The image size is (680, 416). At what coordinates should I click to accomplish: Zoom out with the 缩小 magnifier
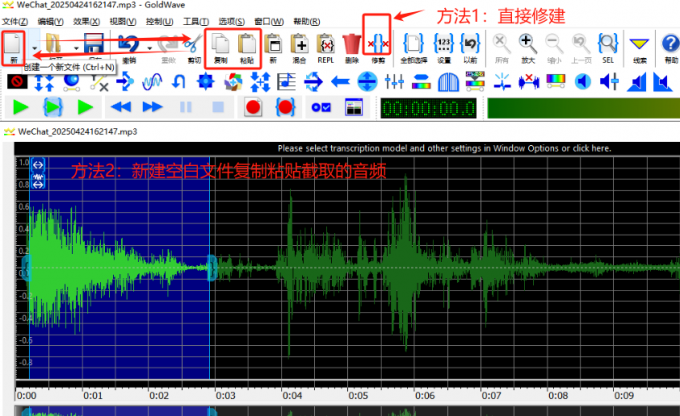[554, 48]
